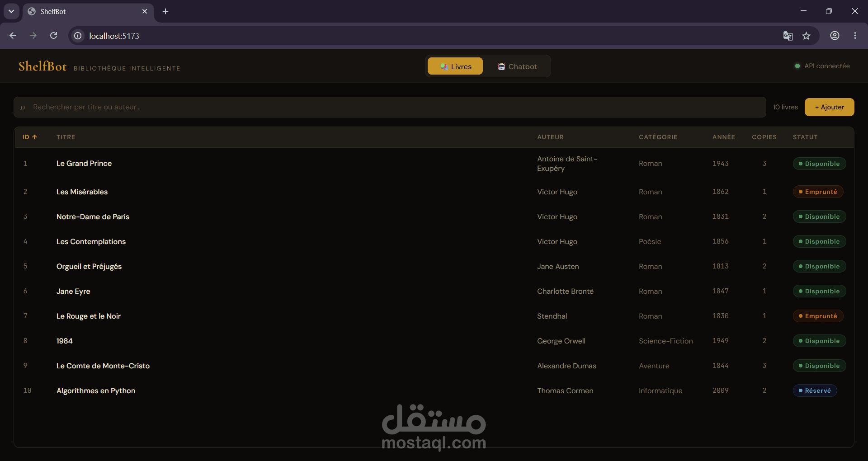
Task: Open the tab search dropdown arrow
Action: (11, 11)
